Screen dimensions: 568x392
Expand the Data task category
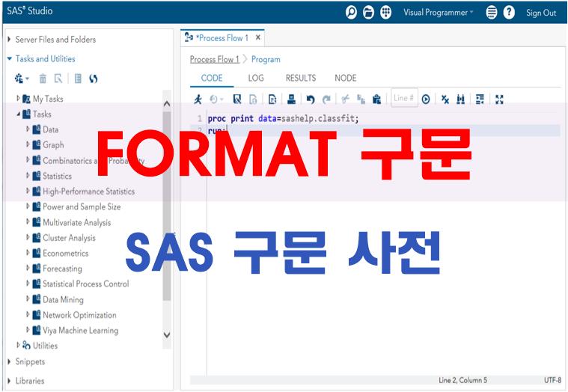[x=28, y=129]
